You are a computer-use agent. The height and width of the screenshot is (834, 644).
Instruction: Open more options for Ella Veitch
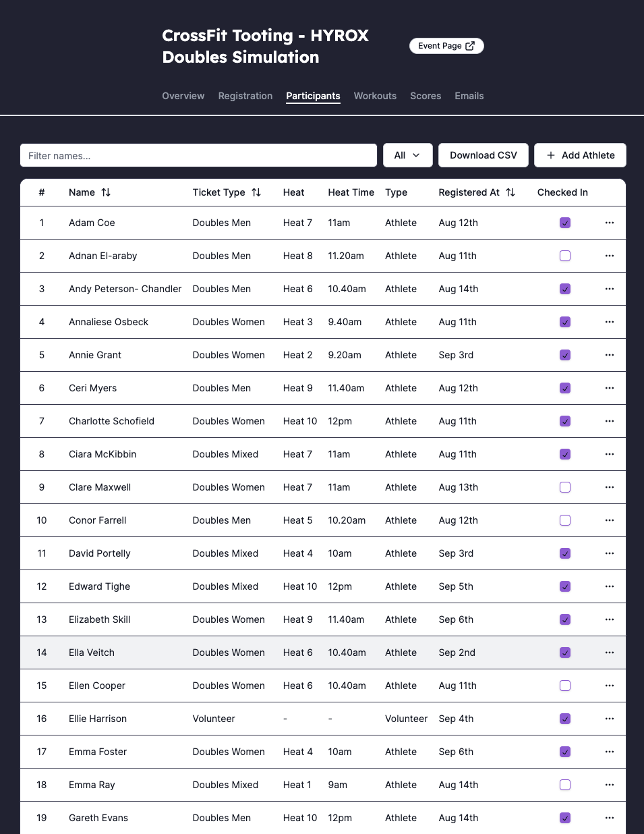click(x=610, y=652)
